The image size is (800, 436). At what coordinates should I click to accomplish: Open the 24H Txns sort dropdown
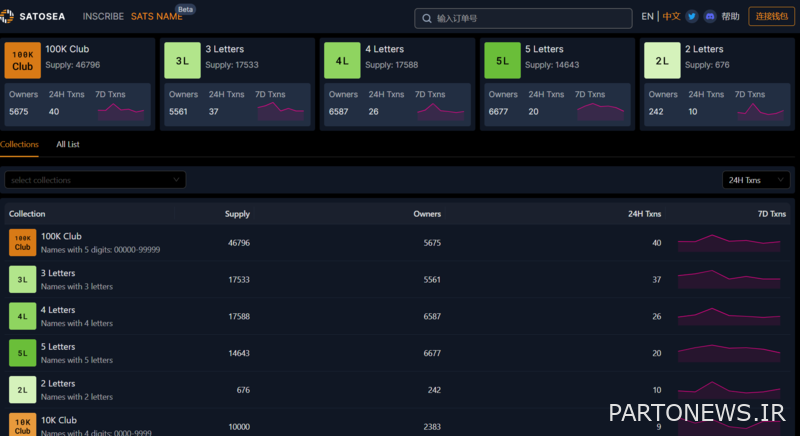(x=756, y=179)
